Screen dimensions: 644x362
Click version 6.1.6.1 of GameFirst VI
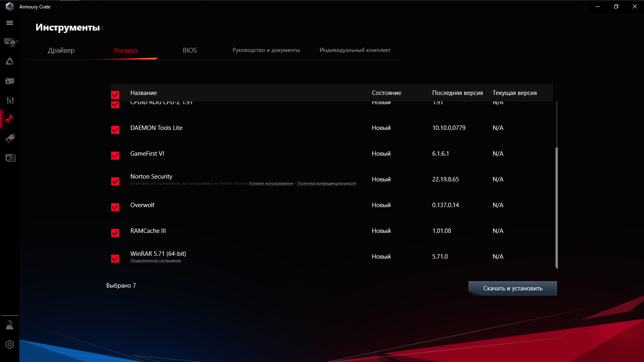[x=441, y=154]
